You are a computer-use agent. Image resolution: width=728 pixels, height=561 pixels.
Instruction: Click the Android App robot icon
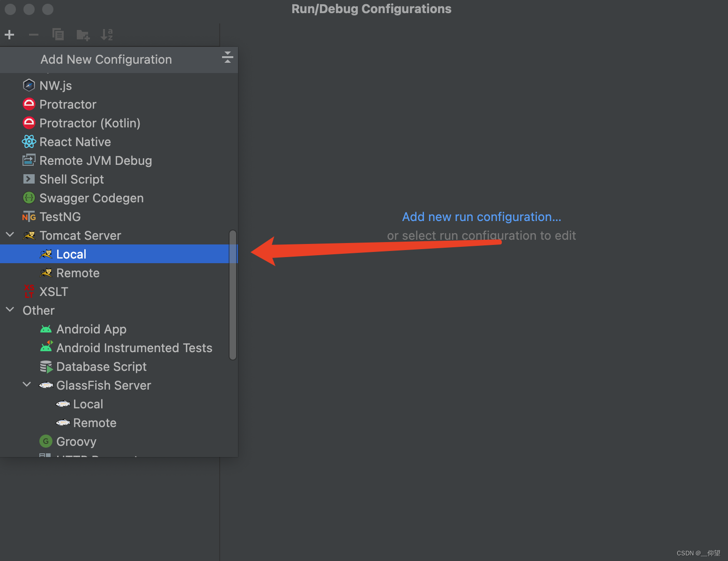click(46, 329)
